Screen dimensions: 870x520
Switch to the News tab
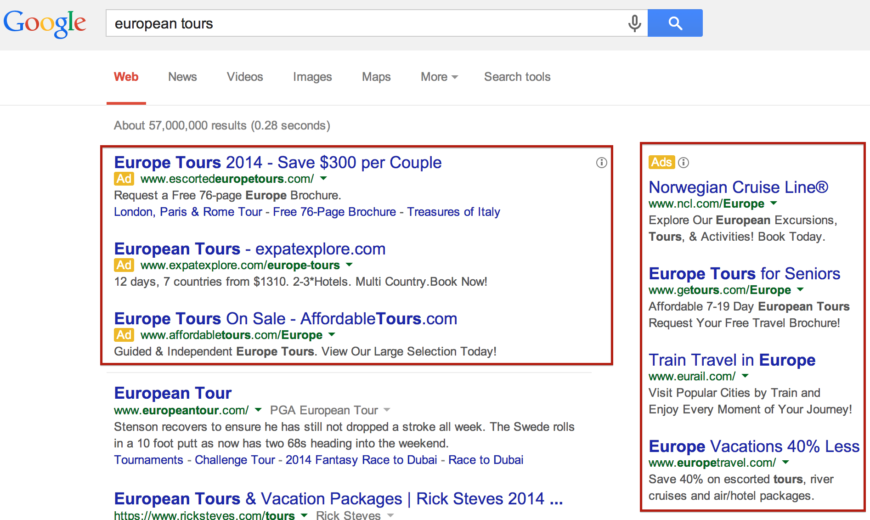182,77
